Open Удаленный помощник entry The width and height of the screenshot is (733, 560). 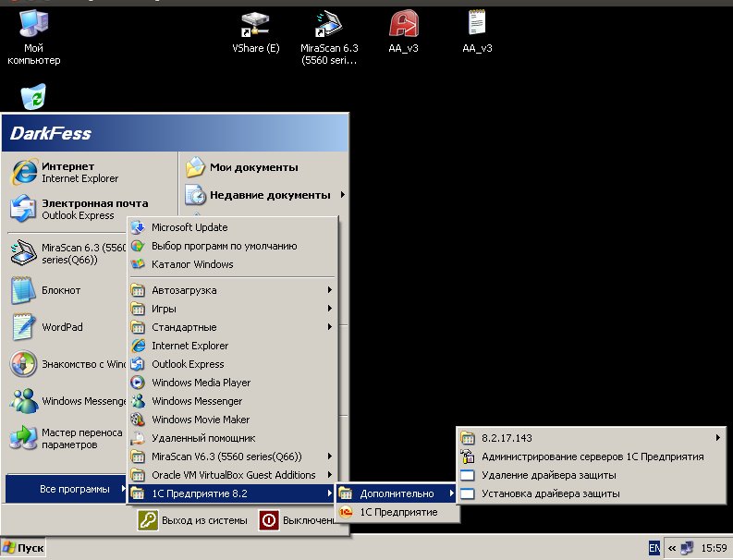(x=232, y=438)
